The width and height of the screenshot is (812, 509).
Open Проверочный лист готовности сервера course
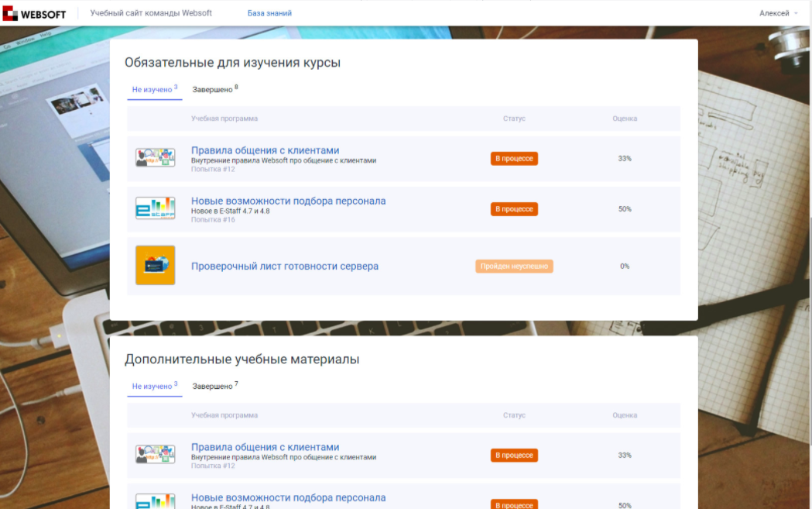pyautogui.click(x=285, y=266)
